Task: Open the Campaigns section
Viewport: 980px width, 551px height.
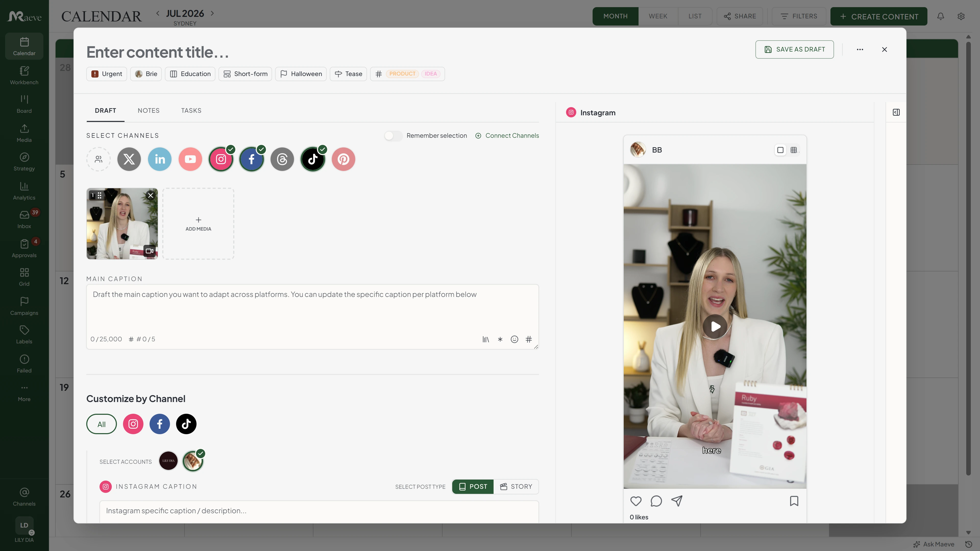Action: 24,306
